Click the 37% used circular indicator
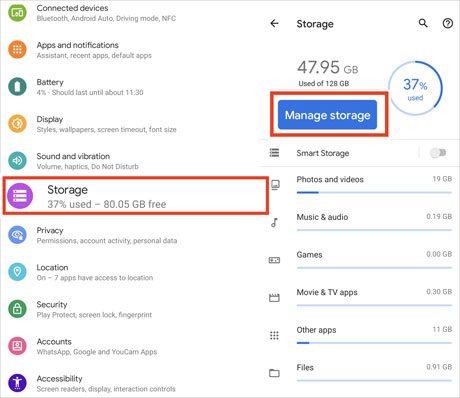 pyautogui.click(x=415, y=88)
